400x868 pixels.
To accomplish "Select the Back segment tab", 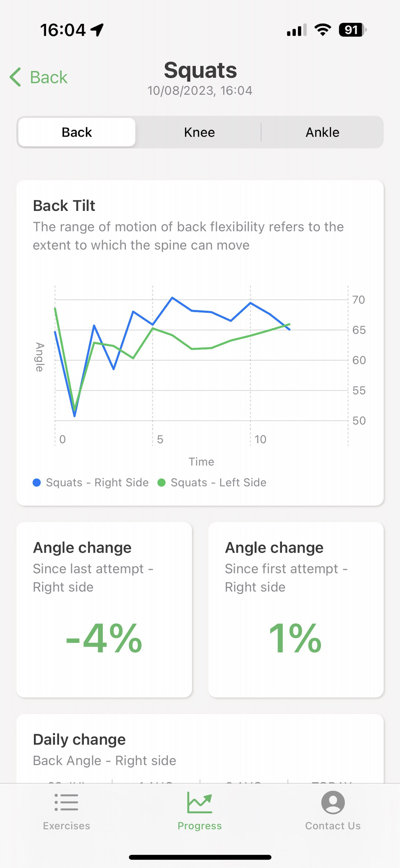I will 77,132.
